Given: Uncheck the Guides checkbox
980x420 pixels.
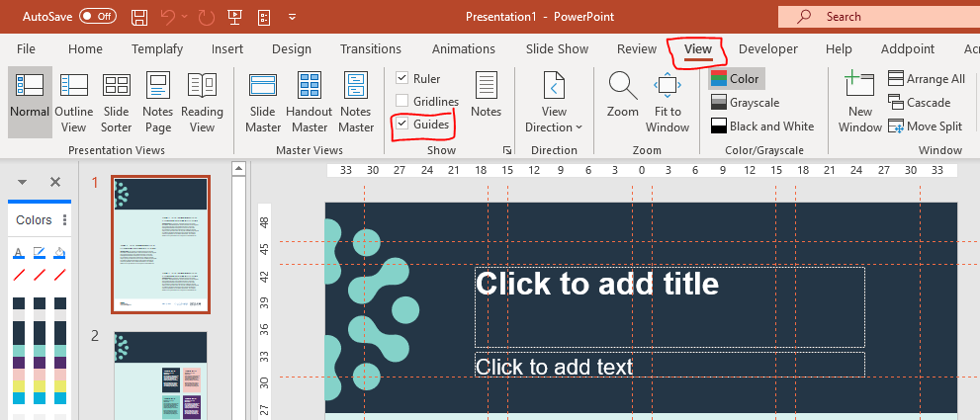Looking at the screenshot, I should tap(402, 125).
